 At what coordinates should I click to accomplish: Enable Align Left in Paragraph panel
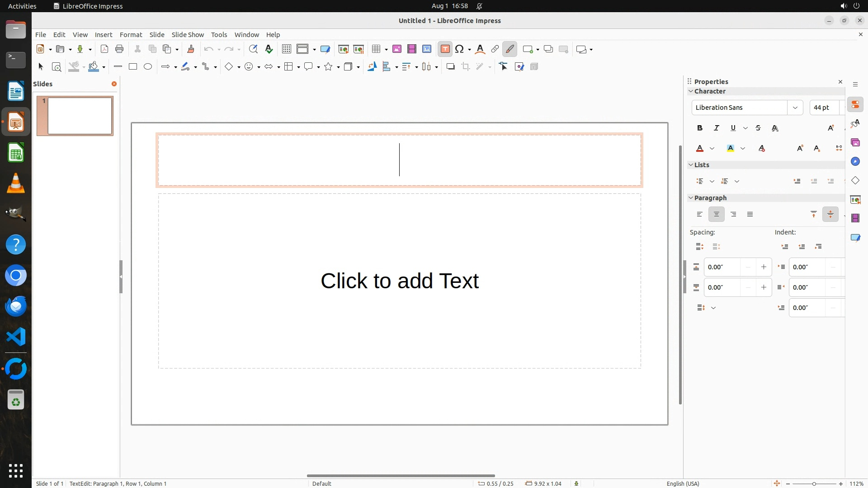[x=700, y=215]
